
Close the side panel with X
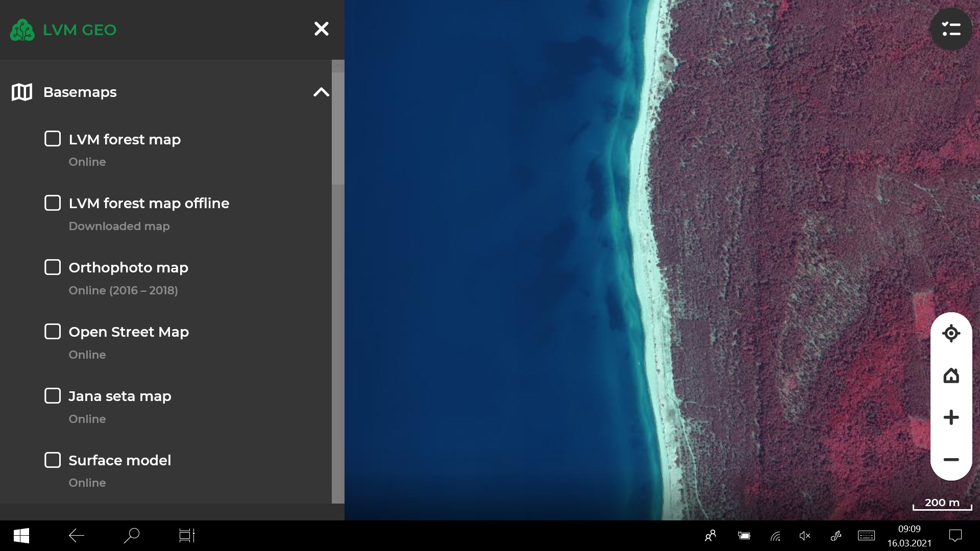(x=321, y=29)
